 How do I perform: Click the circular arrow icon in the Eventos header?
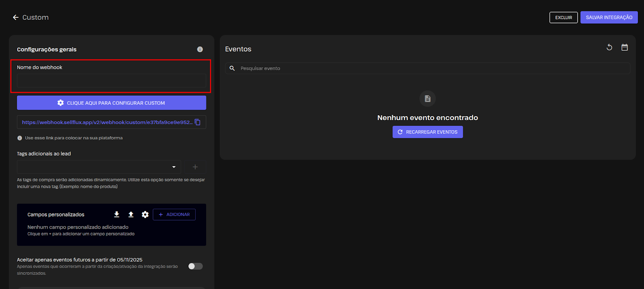click(x=609, y=48)
